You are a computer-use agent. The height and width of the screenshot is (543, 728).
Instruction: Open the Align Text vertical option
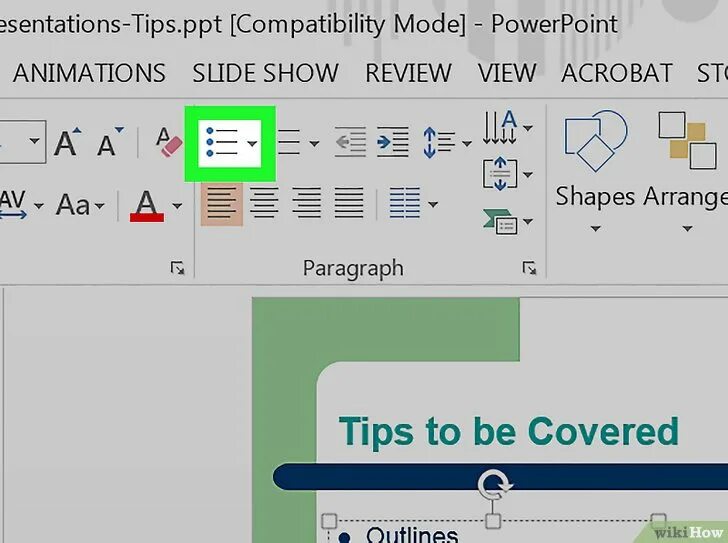click(500, 174)
